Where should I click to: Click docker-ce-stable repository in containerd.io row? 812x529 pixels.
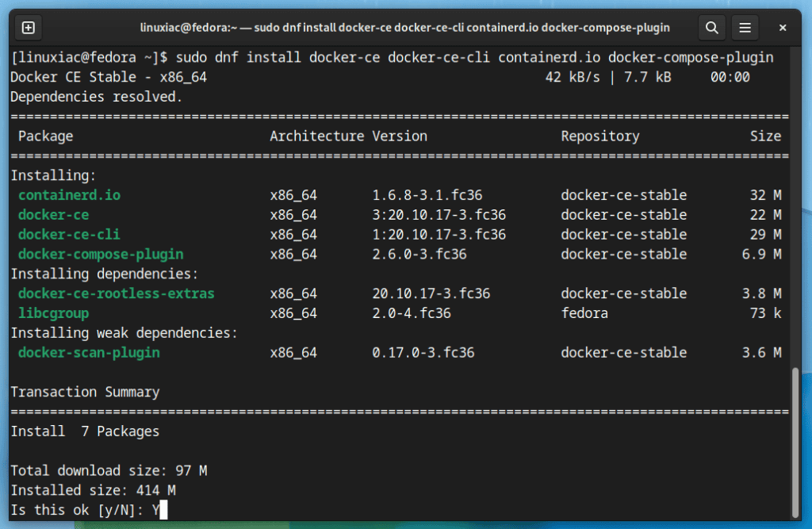pos(624,195)
